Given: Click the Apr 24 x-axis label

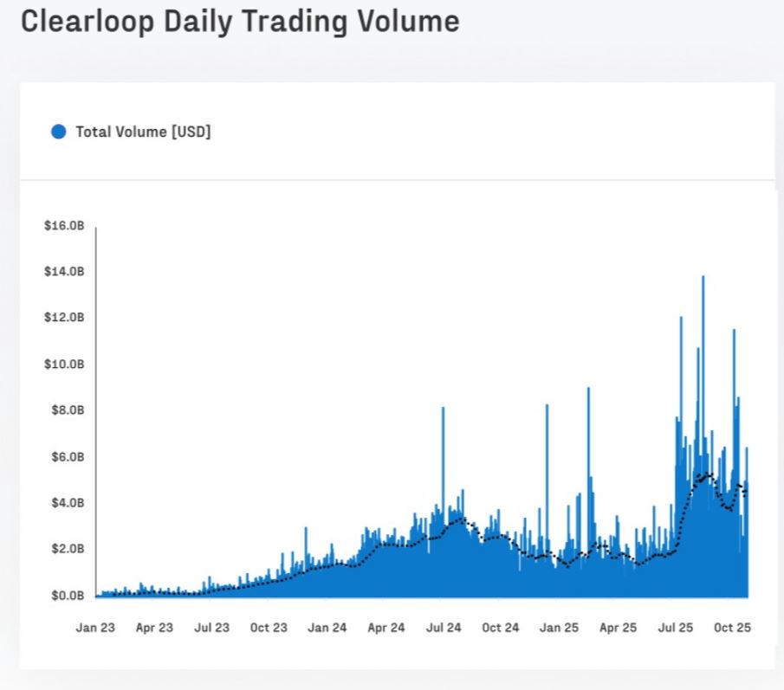Looking at the screenshot, I should 386,628.
